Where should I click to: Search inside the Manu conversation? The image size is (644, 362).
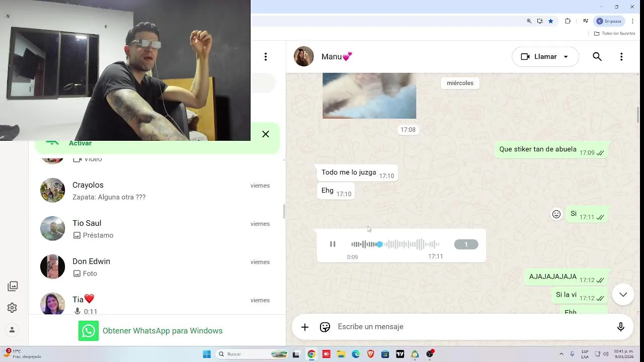point(597,57)
